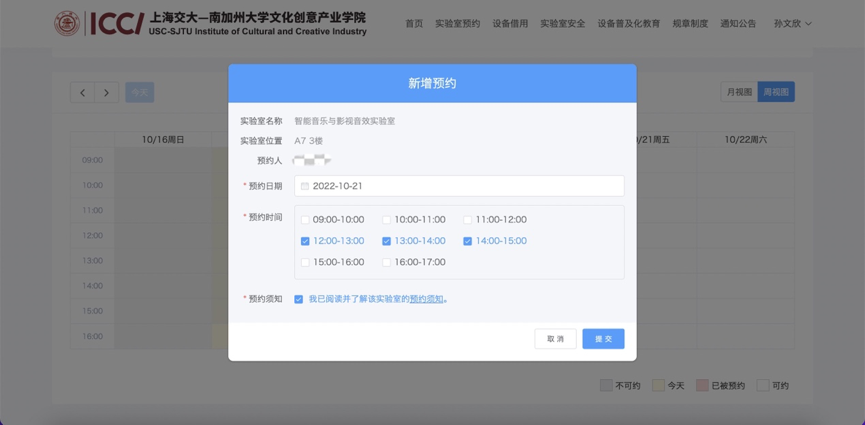Image resolution: width=865 pixels, height=425 pixels.
Task: Click the 提交 submit button
Action: [x=603, y=339]
